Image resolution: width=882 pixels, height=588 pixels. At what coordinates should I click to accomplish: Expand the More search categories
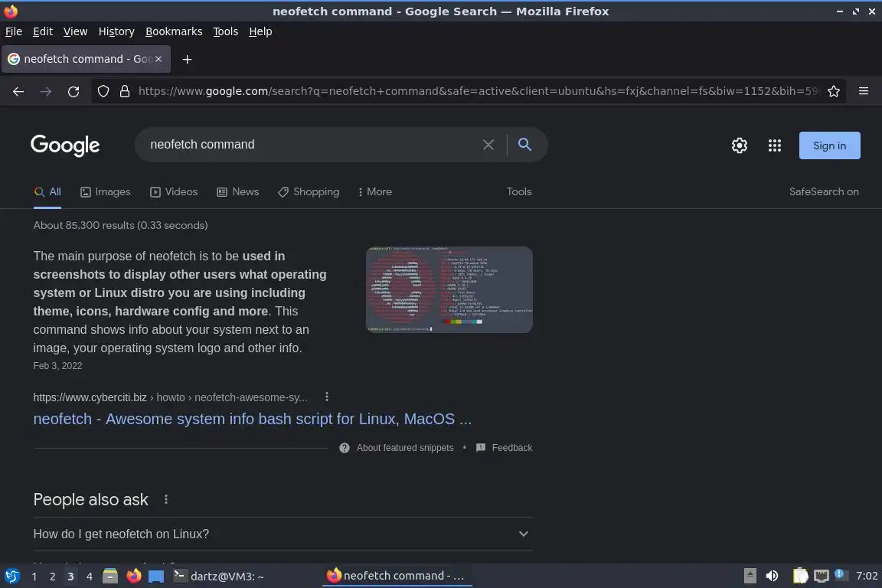pos(374,192)
